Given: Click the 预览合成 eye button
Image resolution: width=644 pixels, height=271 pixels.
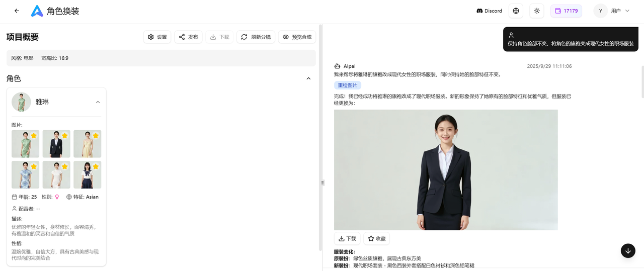Looking at the screenshot, I should (x=297, y=37).
